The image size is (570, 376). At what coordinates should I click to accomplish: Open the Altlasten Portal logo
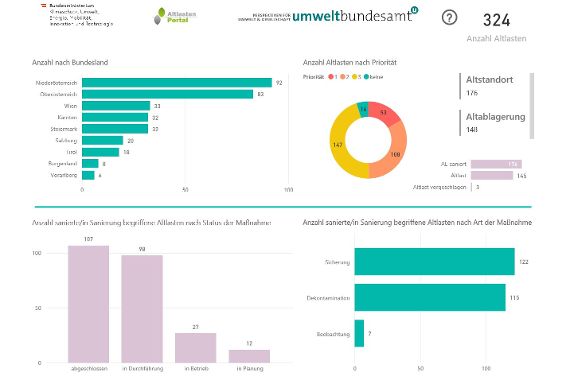175,16
